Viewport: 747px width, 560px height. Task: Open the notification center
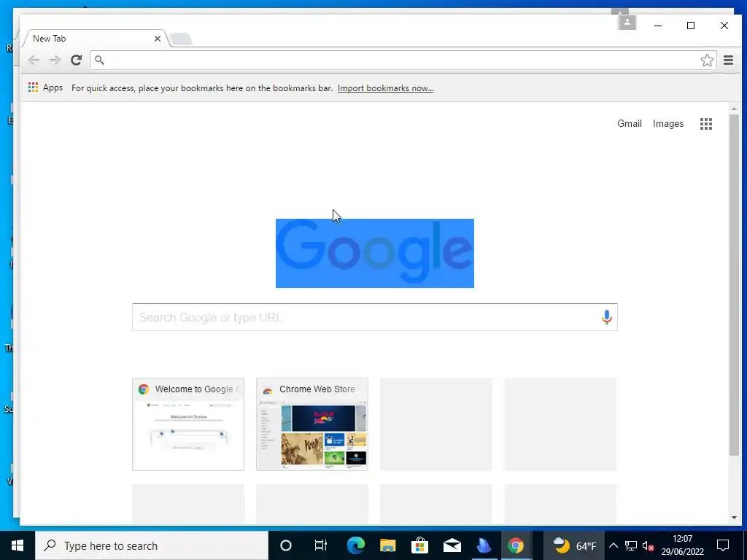pyautogui.click(x=723, y=545)
